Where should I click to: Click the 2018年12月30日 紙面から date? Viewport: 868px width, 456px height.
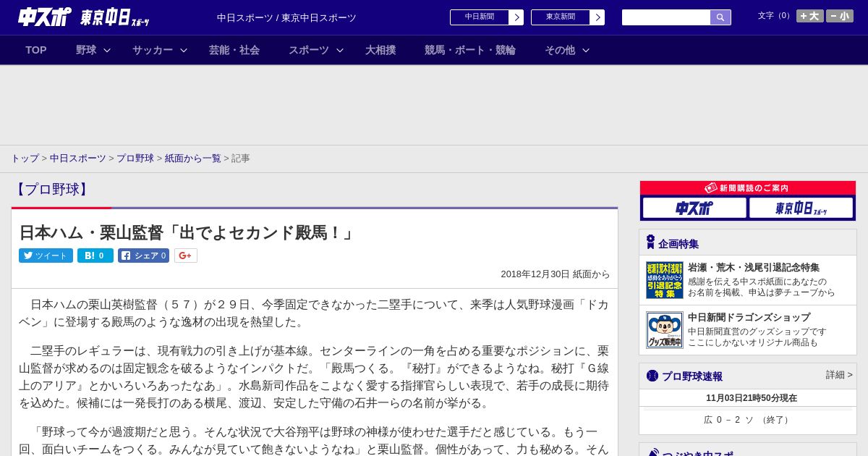click(556, 274)
